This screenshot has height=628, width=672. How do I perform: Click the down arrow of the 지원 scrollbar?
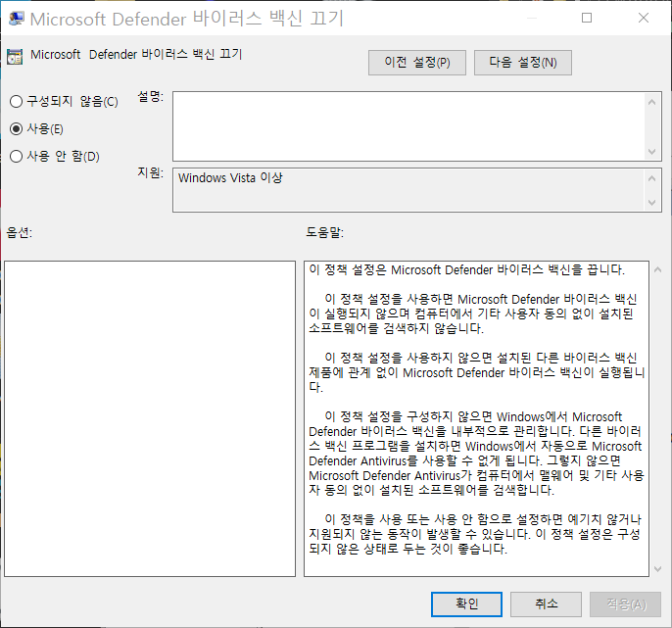[x=652, y=203]
